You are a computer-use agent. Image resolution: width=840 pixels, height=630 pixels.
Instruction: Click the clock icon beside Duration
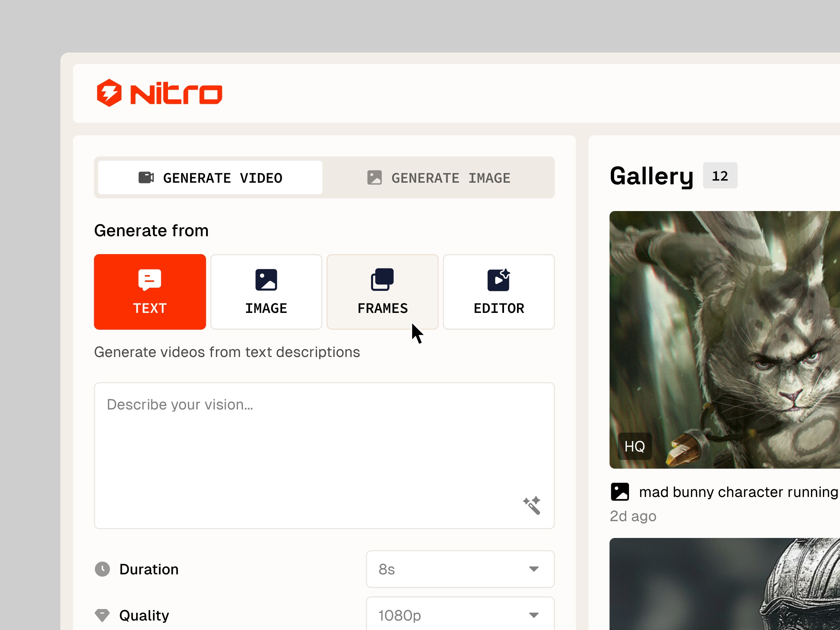point(103,568)
